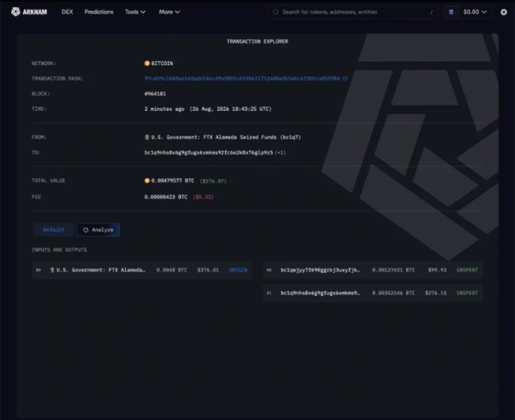Switch to the Default tab
Screen dimensions: 515x420
(53, 230)
